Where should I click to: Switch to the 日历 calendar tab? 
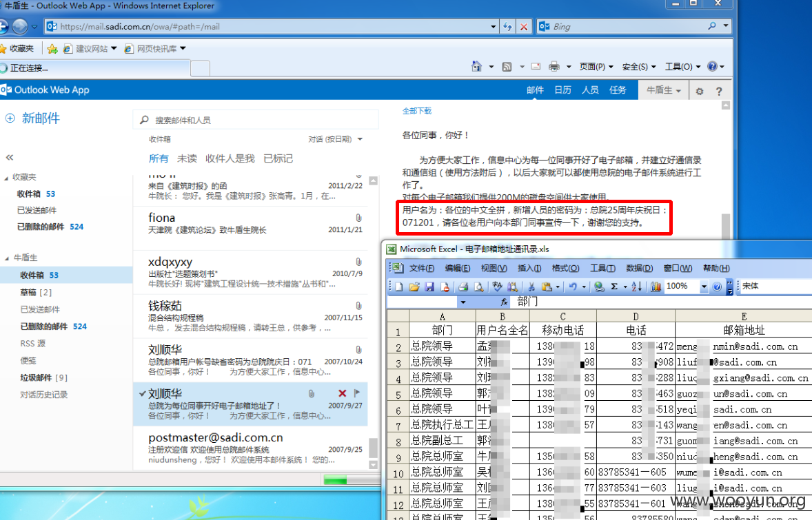[562, 90]
